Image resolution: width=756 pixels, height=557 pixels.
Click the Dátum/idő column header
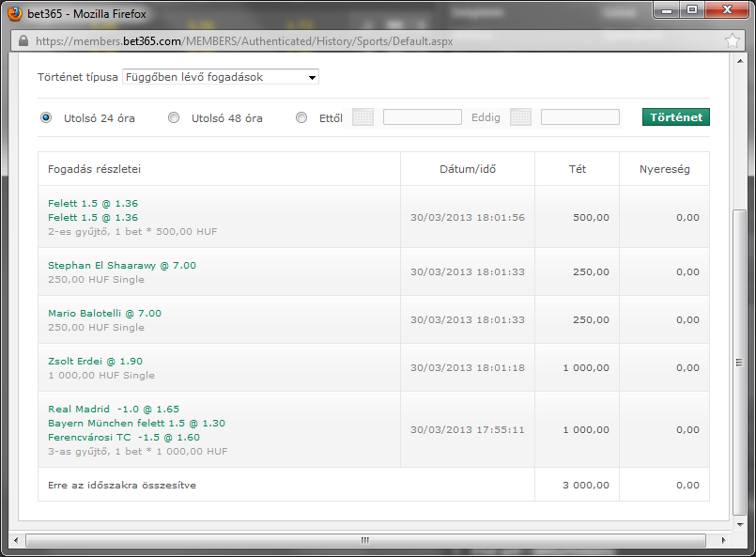tap(468, 169)
